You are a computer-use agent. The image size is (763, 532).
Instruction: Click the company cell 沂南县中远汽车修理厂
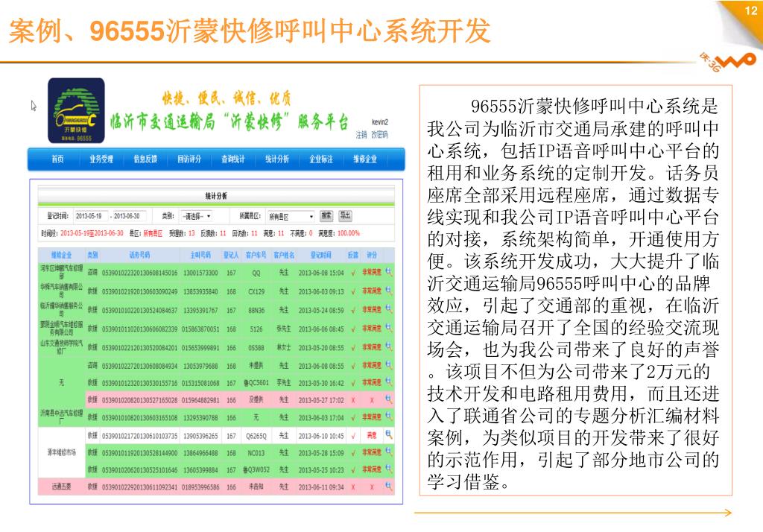[61, 417]
